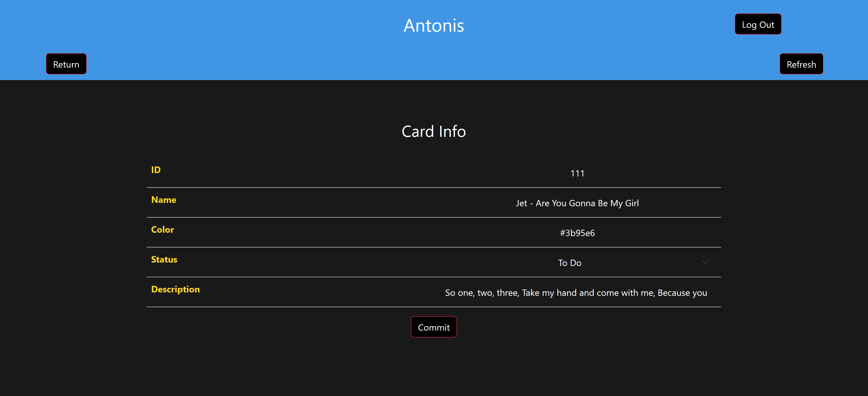Select the Card Info heading
Image resolution: width=868 pixels, height=396 pixels.
(x=434, y=131)
